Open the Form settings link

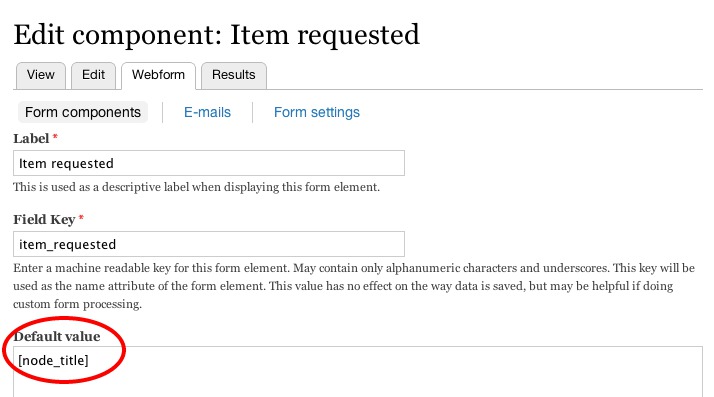[317, 112]
